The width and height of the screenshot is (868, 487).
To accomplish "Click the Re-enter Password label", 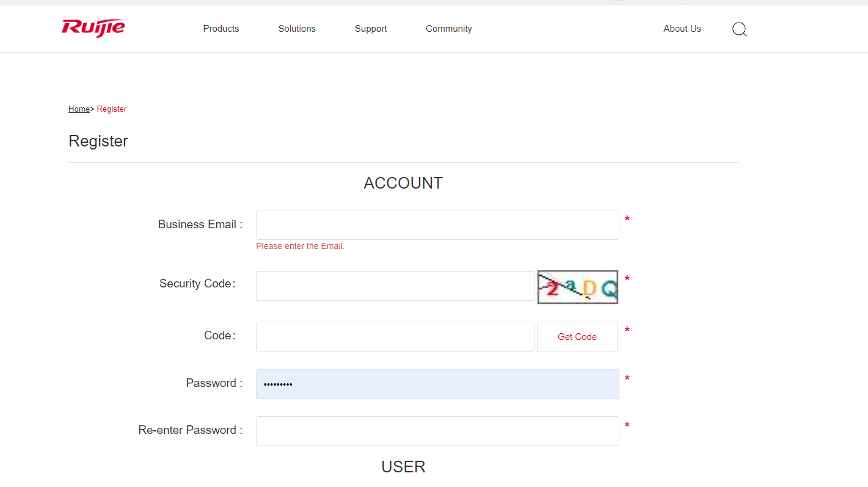I will [190, 430].
